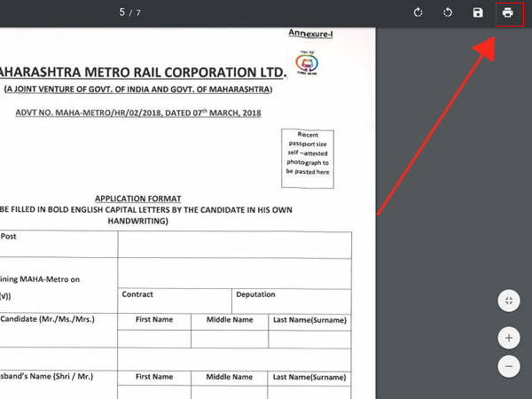The image size is (532, 399).
Task: Click the 'MAHA-Metro on' label text
Action: 50,279
